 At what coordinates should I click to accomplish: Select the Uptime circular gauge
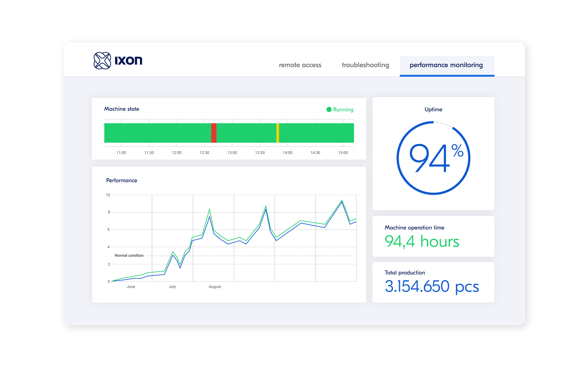[x=433, y=158]
